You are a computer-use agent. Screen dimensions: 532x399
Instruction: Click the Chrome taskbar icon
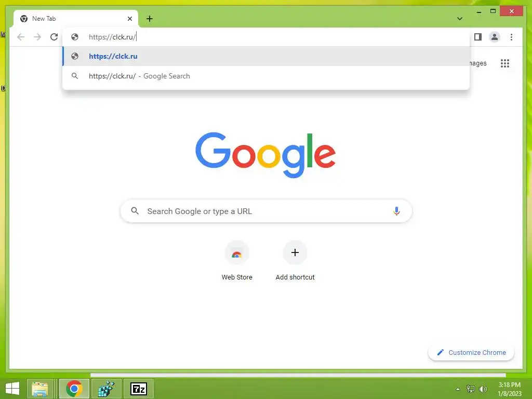coord(74,389)
